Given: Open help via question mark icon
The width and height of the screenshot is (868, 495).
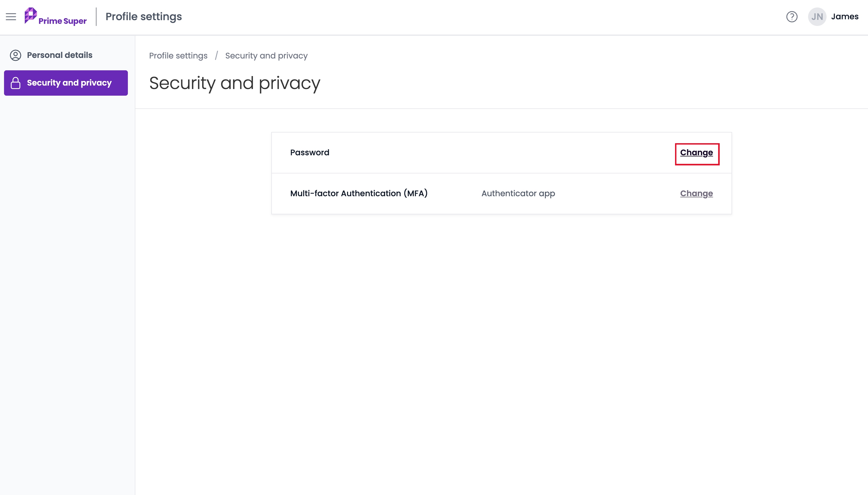Looking at the screenshot, I should (x=792, y=17).
